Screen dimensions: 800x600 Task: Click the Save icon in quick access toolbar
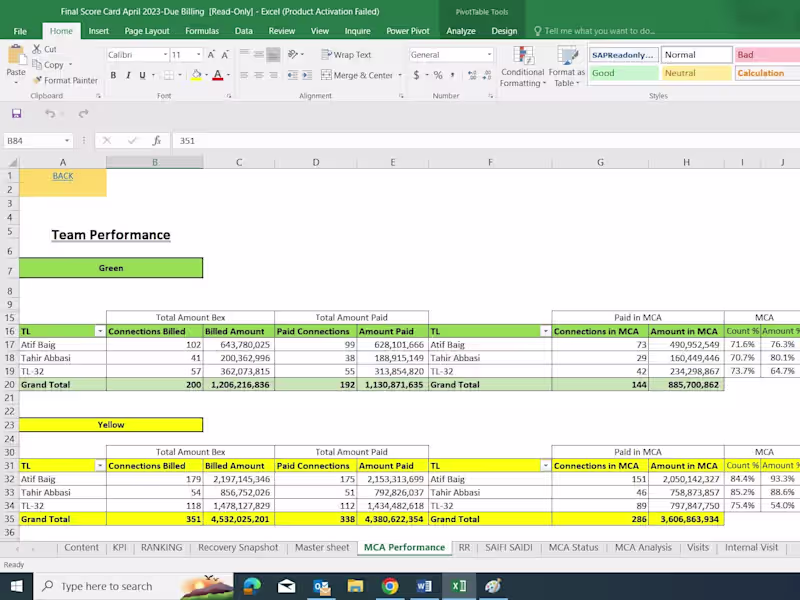[x=17, y=113]
